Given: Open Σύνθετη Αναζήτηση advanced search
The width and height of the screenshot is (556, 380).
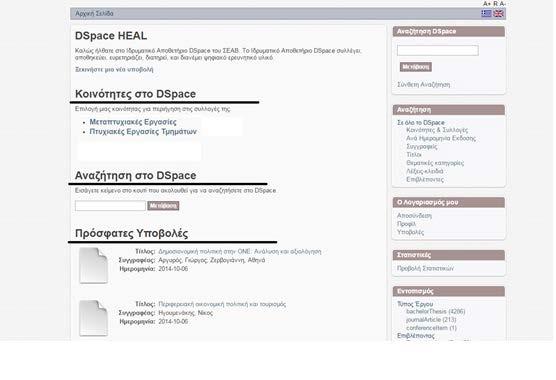Looking at the screenshot, I should (423, 85).
